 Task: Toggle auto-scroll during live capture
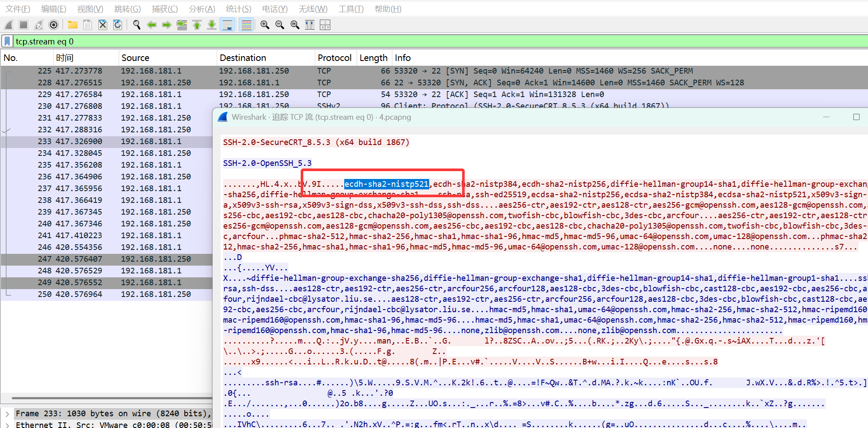(227, 25)
